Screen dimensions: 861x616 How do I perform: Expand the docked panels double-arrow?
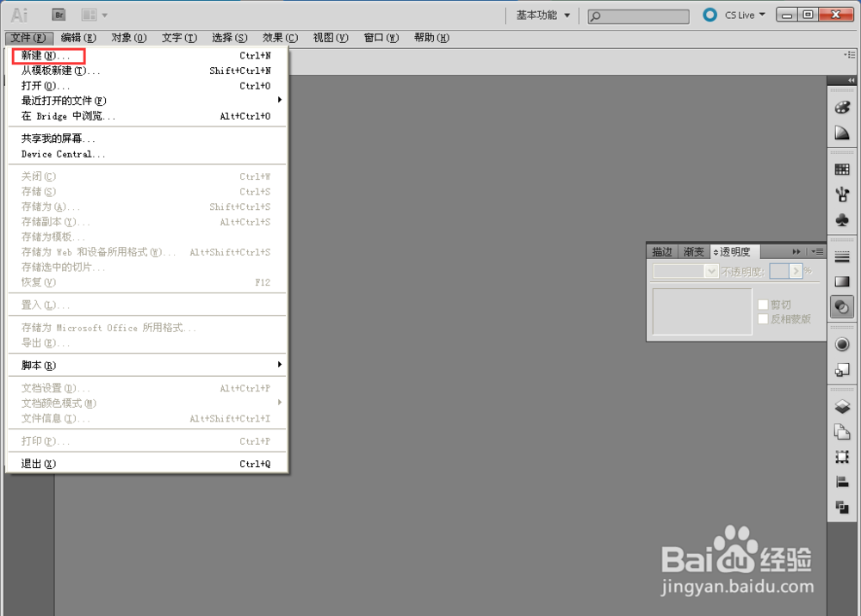tap(851, 80)
